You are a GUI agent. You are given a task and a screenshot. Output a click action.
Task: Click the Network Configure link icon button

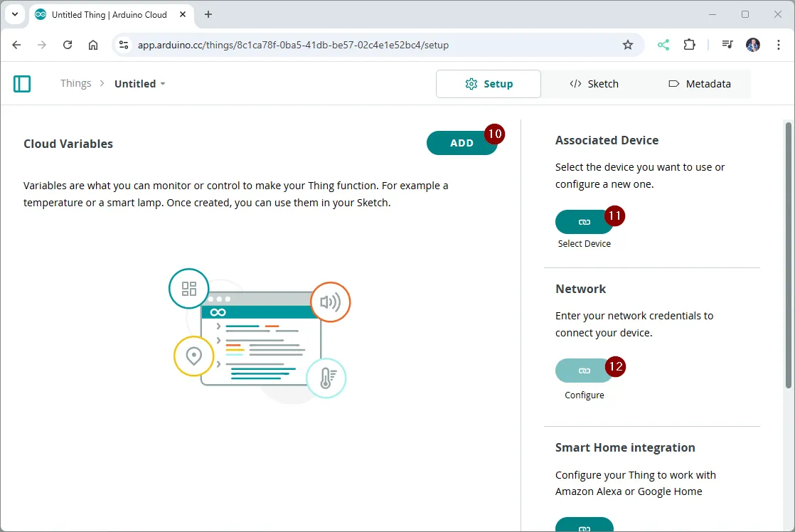tap(584, 371)
